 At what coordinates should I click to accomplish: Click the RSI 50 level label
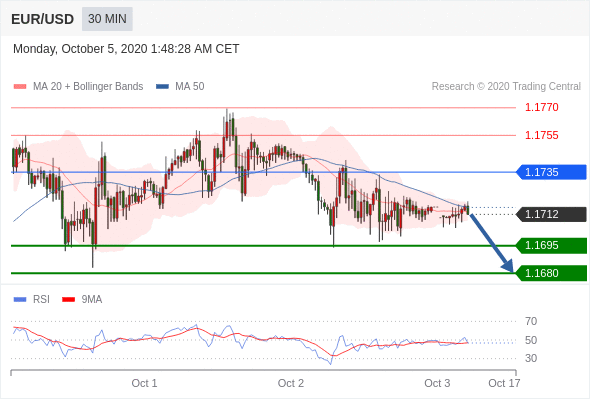(531, 340)
